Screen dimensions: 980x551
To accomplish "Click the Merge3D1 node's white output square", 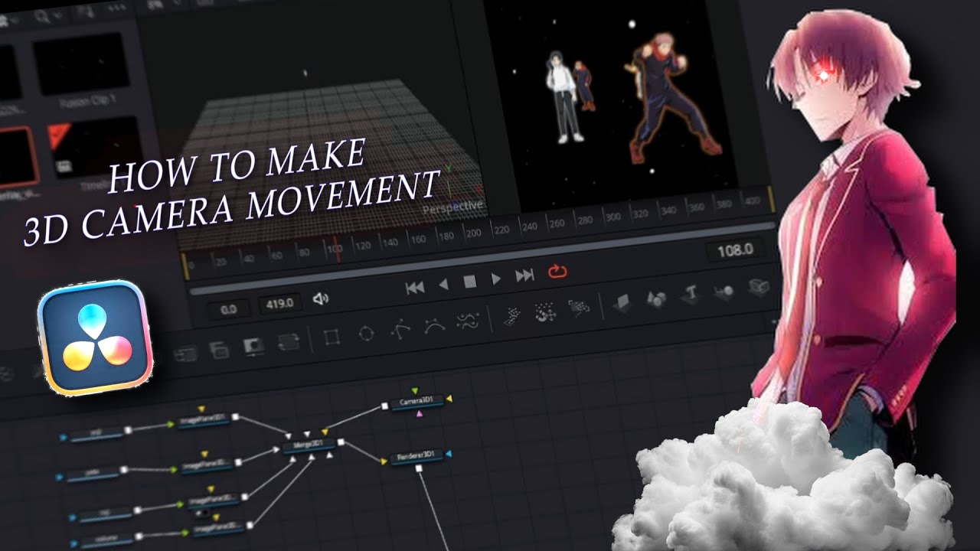I will pos(340,442).
